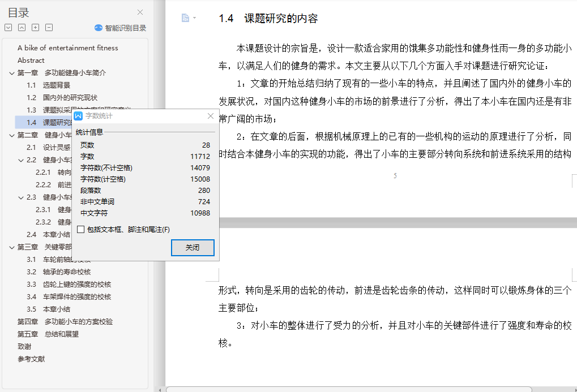This screenshot has height=392, width=577.
Task: Click the minus icon in outline toolbar
Action: pyautogui.click(x=49, y=28)
